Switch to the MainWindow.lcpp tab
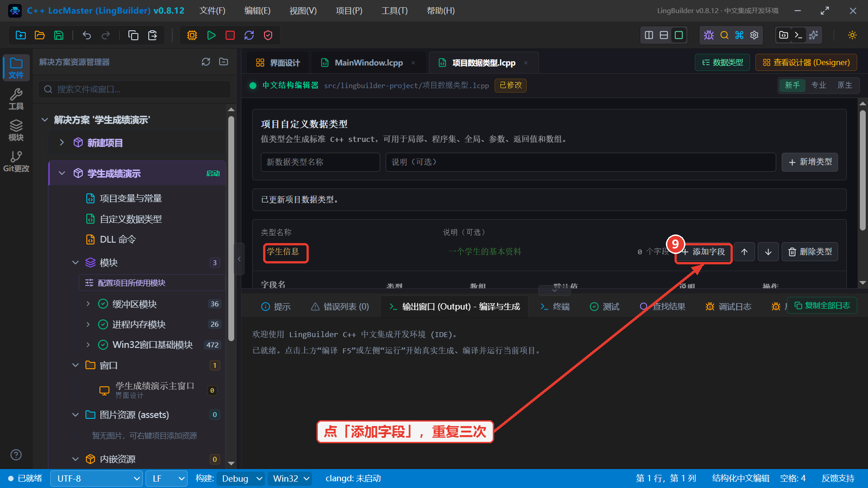 pos(368,63)
